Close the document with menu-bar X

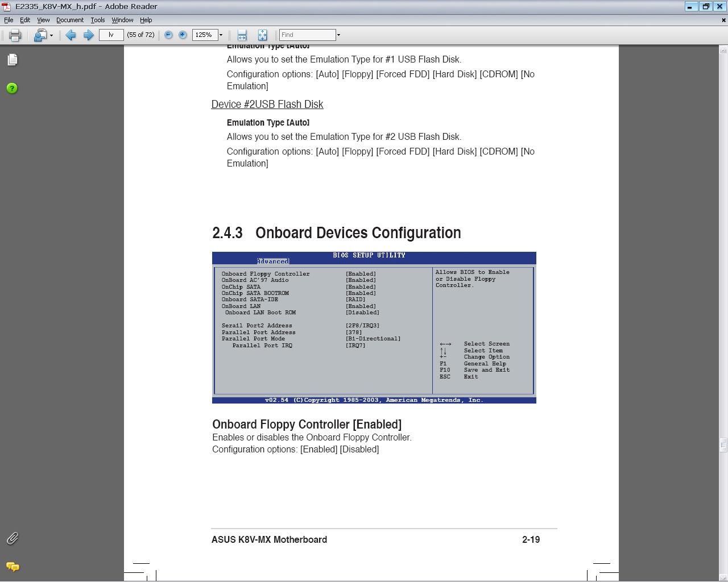(723, 20)
